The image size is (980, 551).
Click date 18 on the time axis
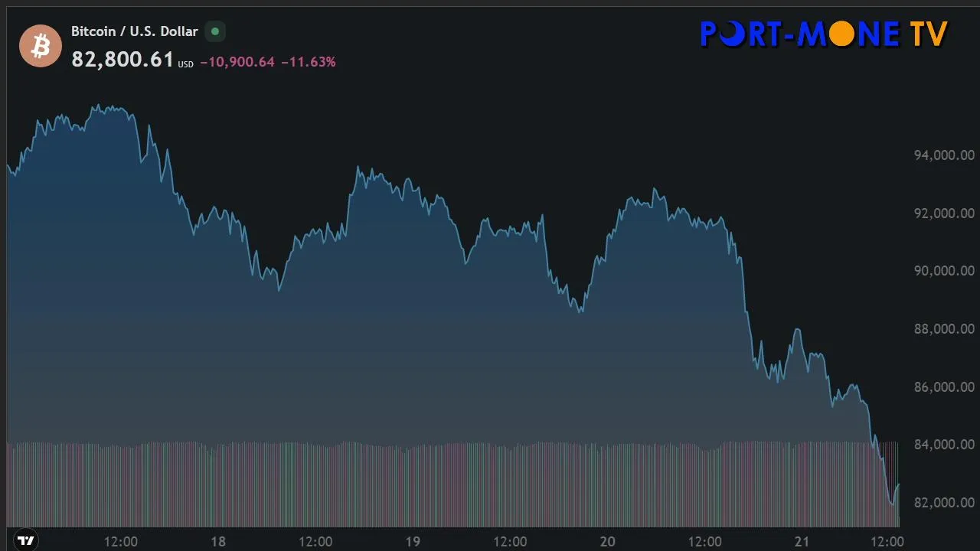pyautogui.click(x=218, y=542)
